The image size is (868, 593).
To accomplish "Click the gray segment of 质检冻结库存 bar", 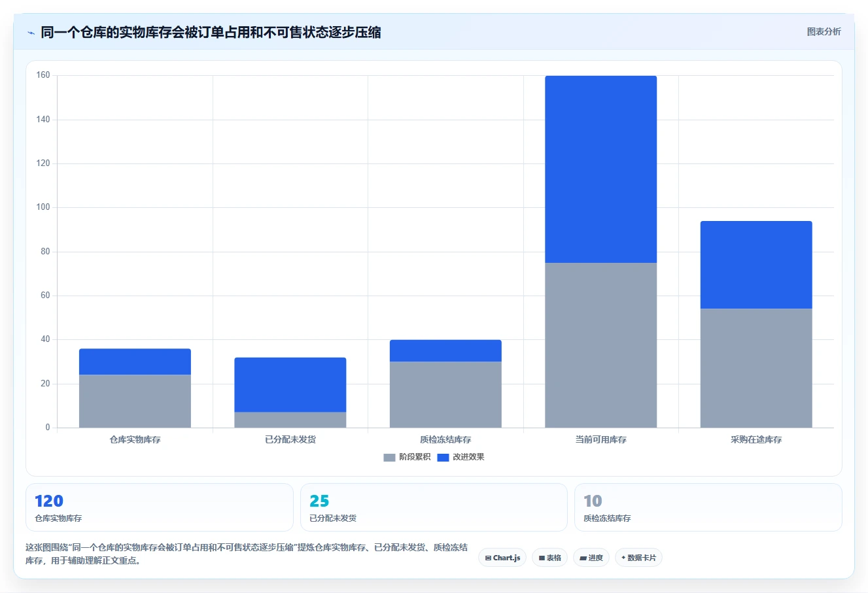I will click(x=445, y=394).
